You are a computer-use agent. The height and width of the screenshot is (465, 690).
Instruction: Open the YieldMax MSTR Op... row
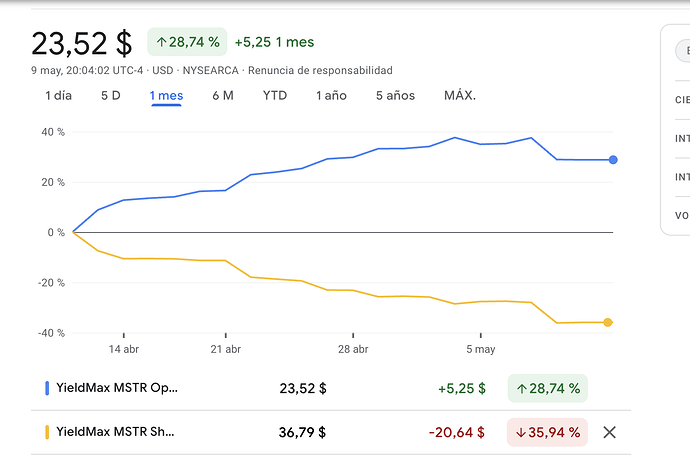point(331,388)
